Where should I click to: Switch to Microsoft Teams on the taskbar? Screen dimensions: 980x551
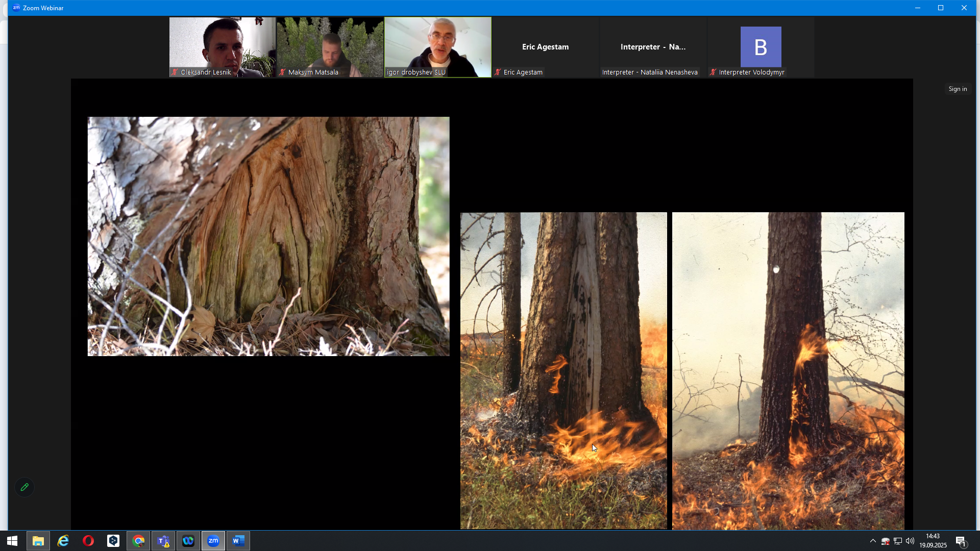pos(163,541)
